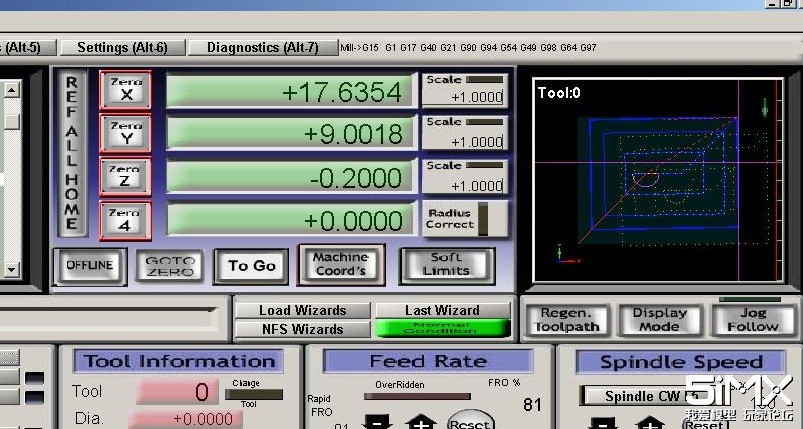Open the partially visible (Alt-5) tab
This screenshot has width=803, height=429.
27,48
